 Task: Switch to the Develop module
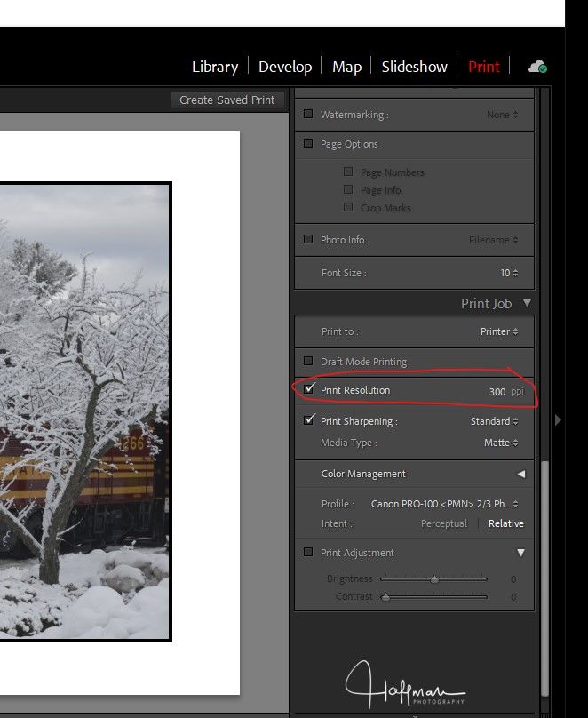click(x=284, y=67)
